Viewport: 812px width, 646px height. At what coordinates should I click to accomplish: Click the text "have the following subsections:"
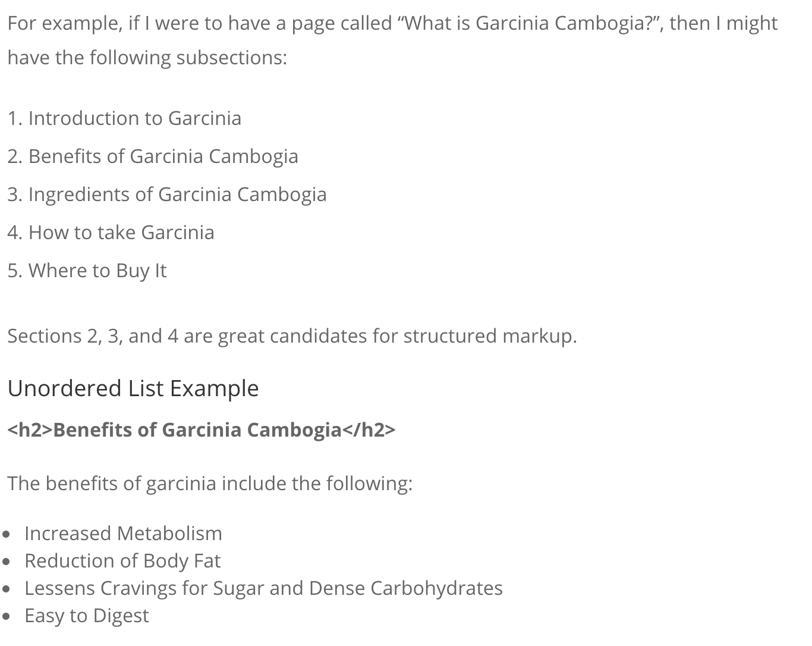coord(147,58)
